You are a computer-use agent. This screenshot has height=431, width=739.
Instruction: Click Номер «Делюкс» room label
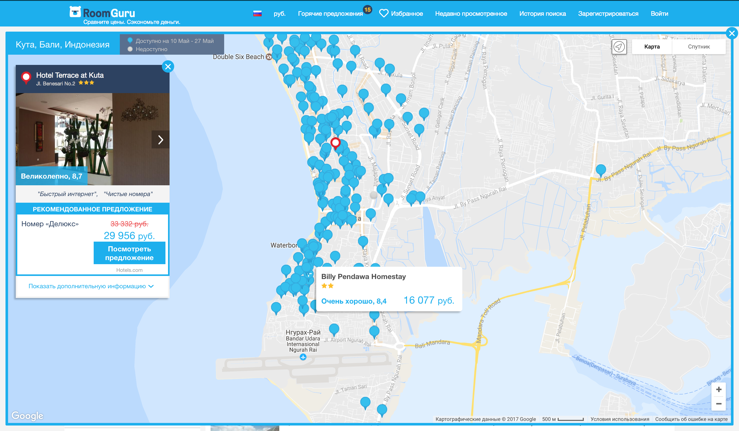point(50,224)
